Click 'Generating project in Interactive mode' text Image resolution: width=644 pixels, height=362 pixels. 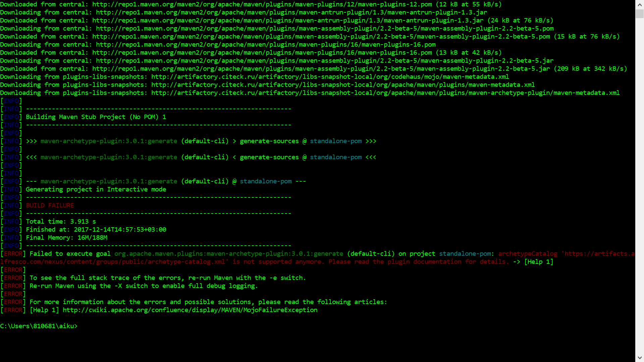(96, 189)
